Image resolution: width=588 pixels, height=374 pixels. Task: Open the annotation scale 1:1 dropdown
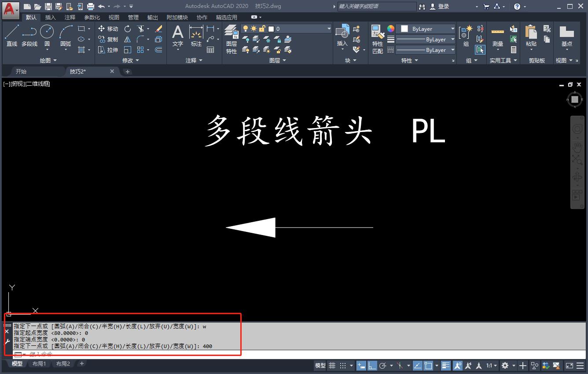[x=492, y=366]
